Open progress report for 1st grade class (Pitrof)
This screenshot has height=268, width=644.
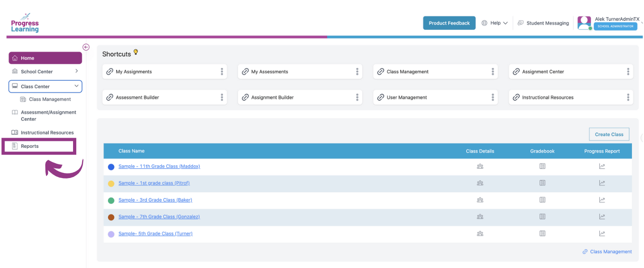pos(602,183)
